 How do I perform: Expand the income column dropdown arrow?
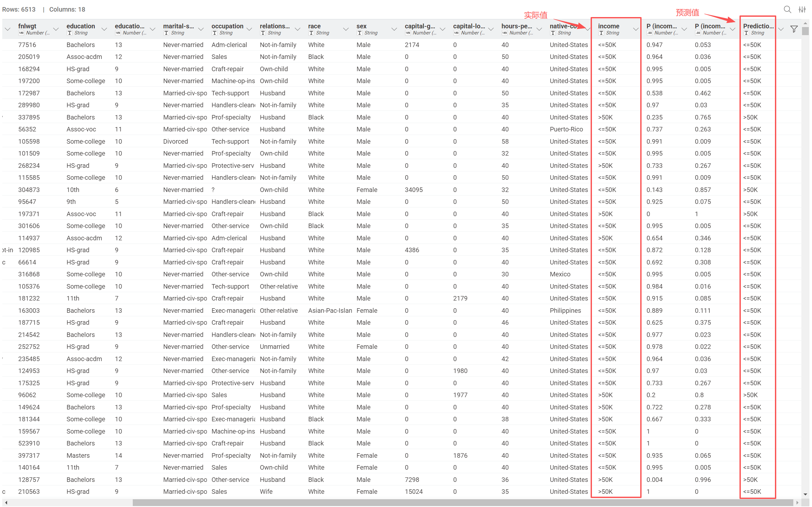tap(635, 29)
